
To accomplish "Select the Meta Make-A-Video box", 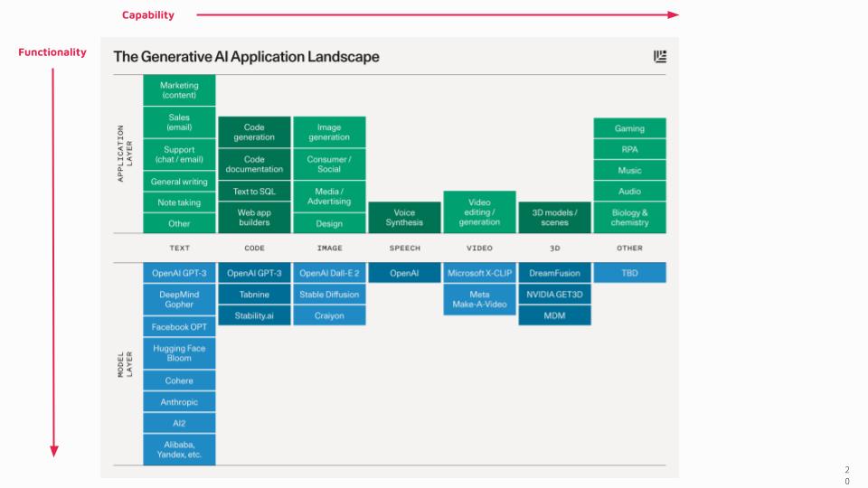I will click(479, 299).
